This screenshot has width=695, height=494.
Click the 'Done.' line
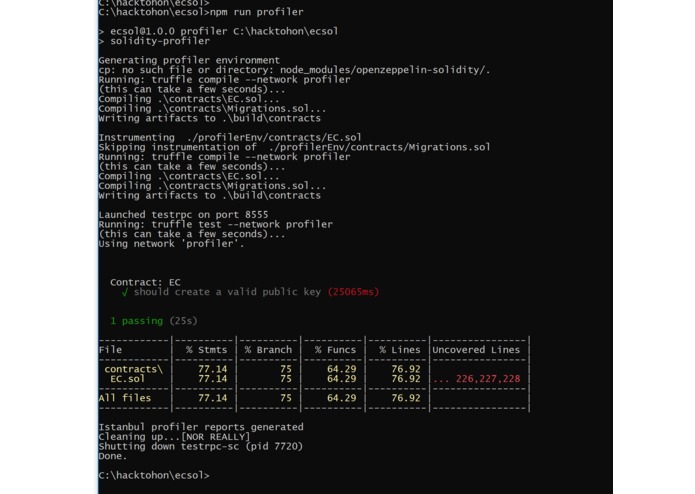pyautogui.click(x=113, y=456)
